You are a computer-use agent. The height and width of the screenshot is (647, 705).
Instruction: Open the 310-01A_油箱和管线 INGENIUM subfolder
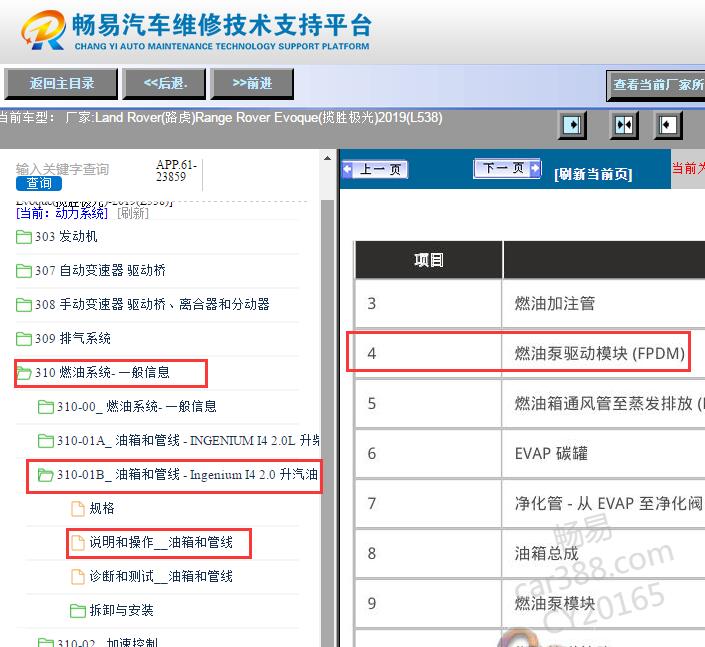point(188,441)
